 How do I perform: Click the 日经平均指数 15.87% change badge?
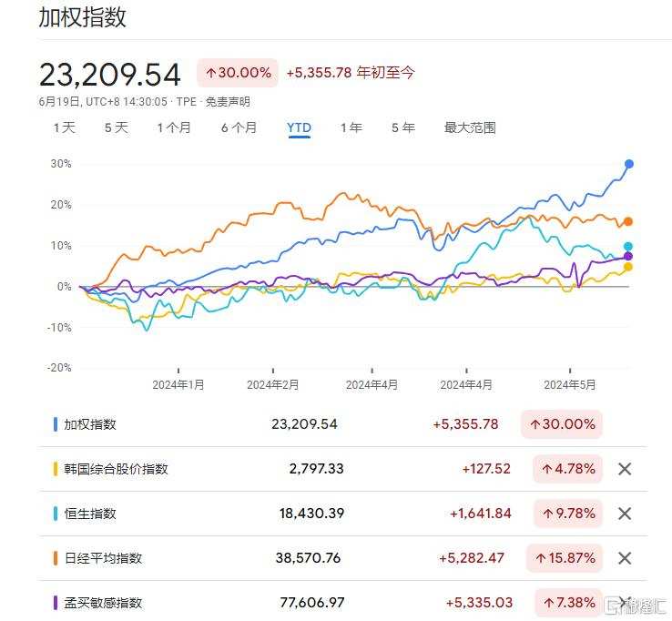click(x=563, y=558)
